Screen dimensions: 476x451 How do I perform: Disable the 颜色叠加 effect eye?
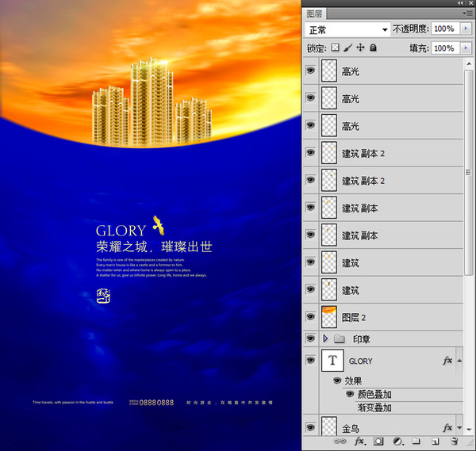click(350, 394)
